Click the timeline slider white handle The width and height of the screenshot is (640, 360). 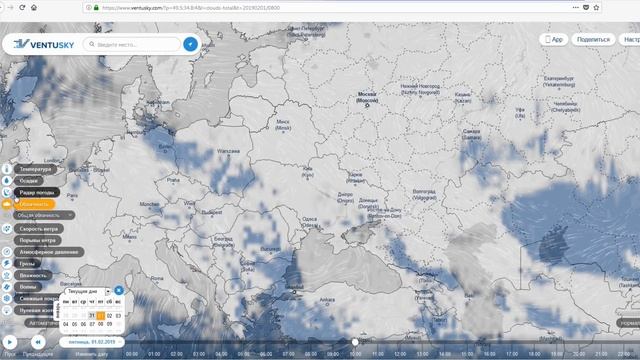point(355,342)
